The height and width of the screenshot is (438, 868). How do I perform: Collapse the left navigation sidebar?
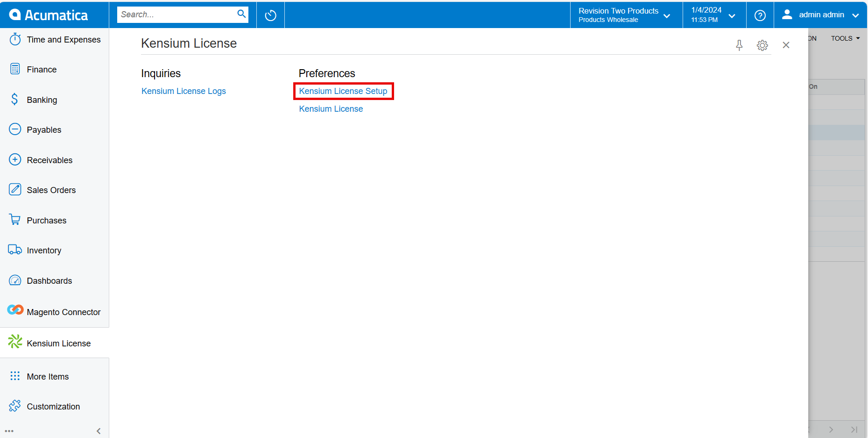(99, 431)
